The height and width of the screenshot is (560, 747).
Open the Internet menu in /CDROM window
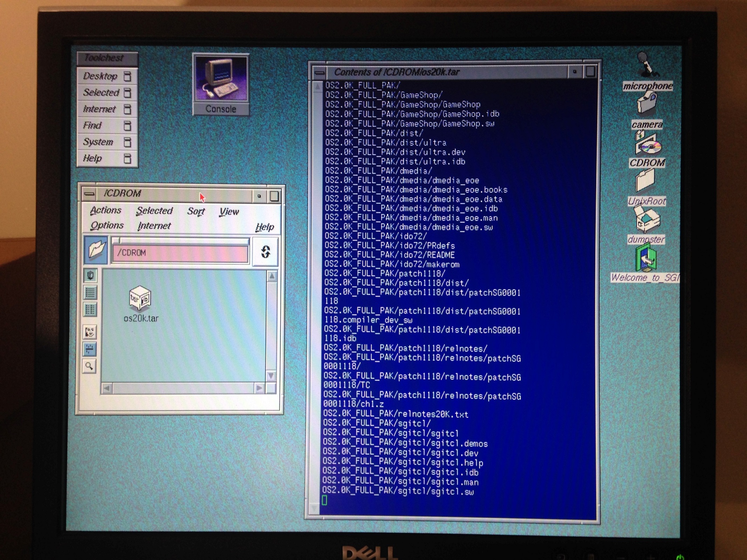[154, 226]
